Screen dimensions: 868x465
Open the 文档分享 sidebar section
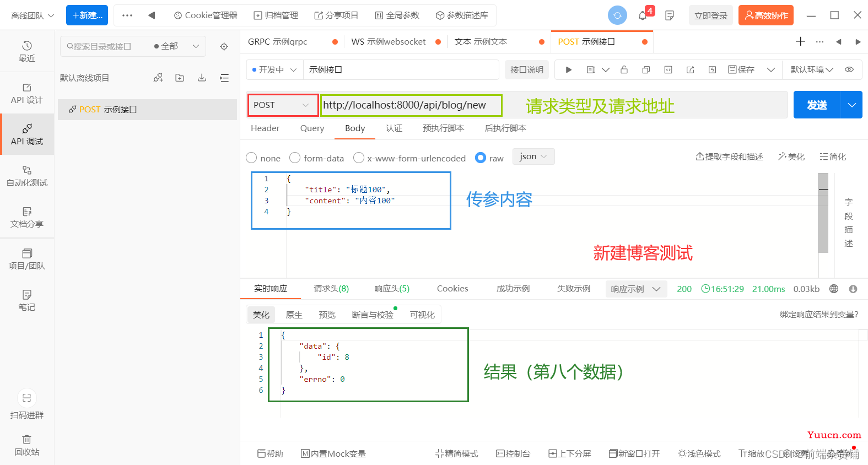click(27, 217)
